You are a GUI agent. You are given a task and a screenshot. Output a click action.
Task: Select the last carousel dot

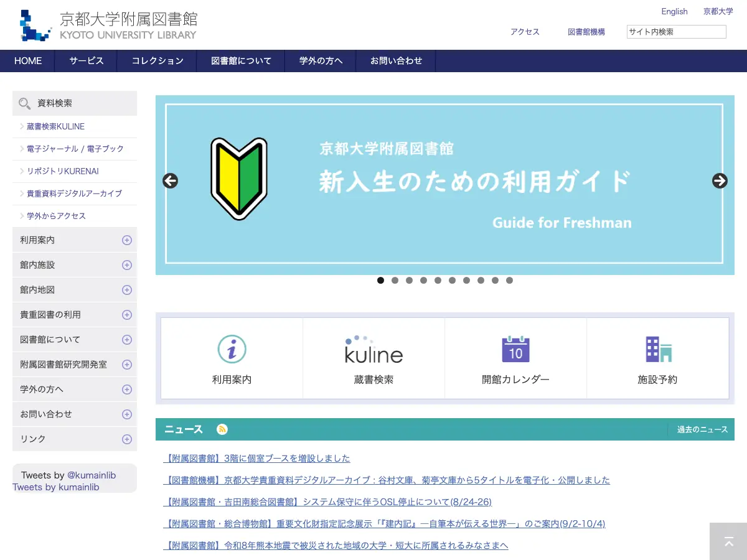pos(509,280)
